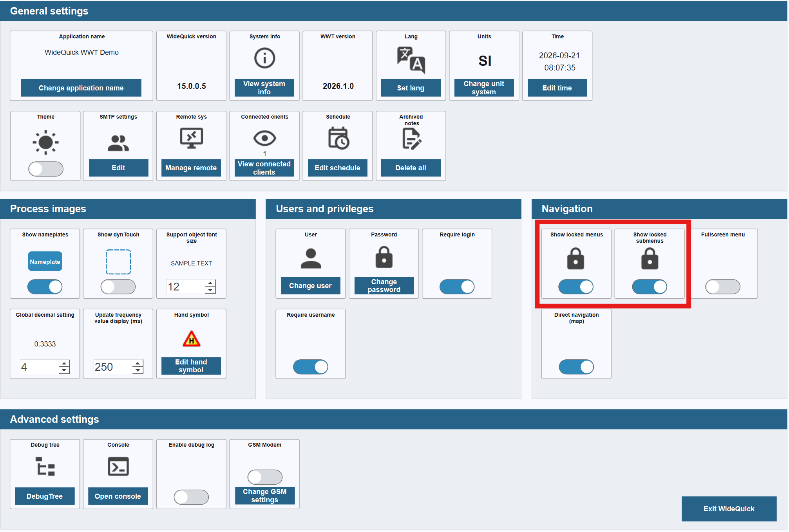Increase the Support object font size
Viewport: 789px width, 532px height.
pyautogui.click(x=210, y=283)
